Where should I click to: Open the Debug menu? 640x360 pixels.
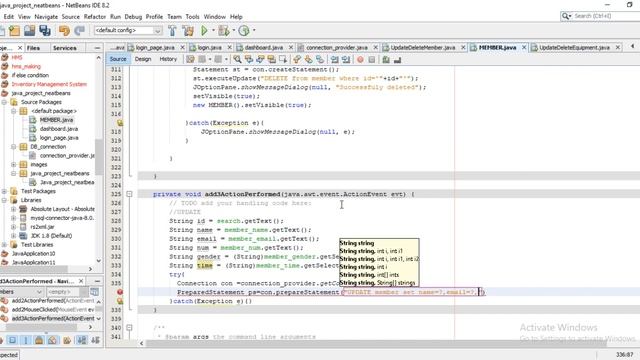(x=133, y=17)
